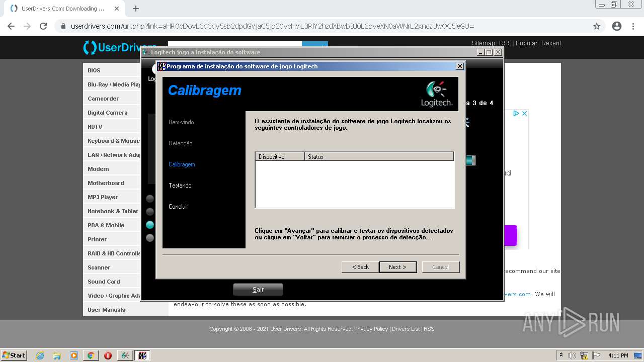Go back in Chrome browser
This screenshot has width=644, height=362.
pos(11,26)
